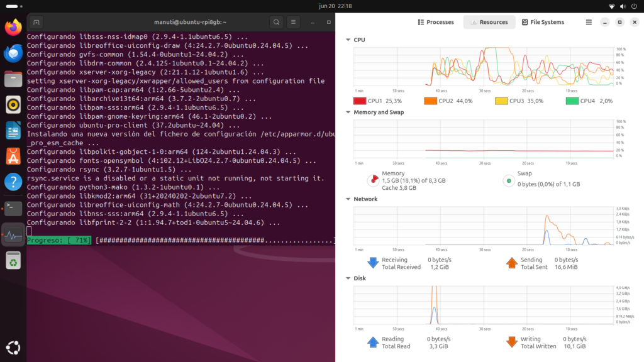The height and width of the screenshot is (362, 644).
Task: Switch to the Processes tab
Action: click(436, 22)
